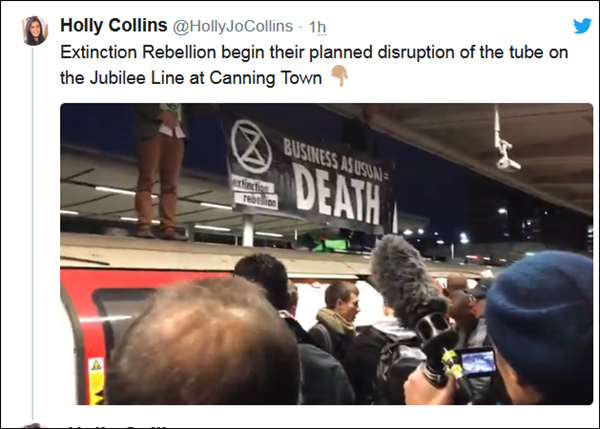Open the partially visible avatar of next tweet
This screenshot has width=600, height=429.
tap(34, 426)
